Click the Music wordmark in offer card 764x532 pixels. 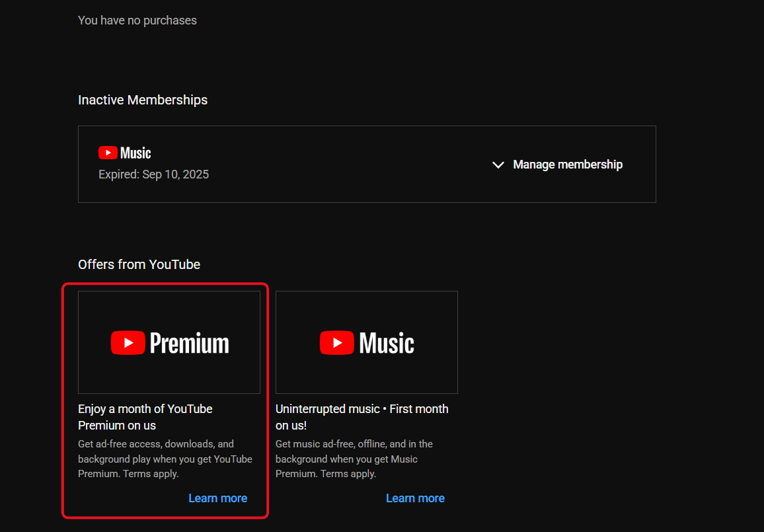coord(387,343)
